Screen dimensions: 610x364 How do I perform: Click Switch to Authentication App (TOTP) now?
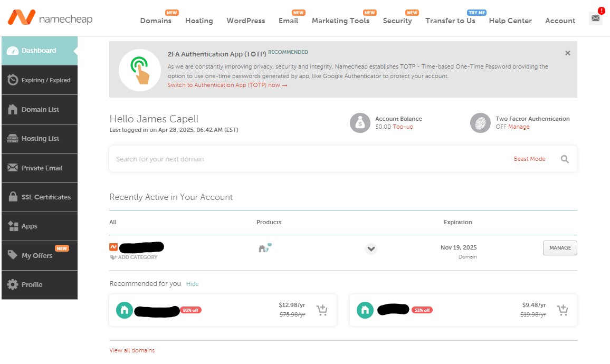tap(227, 85)
